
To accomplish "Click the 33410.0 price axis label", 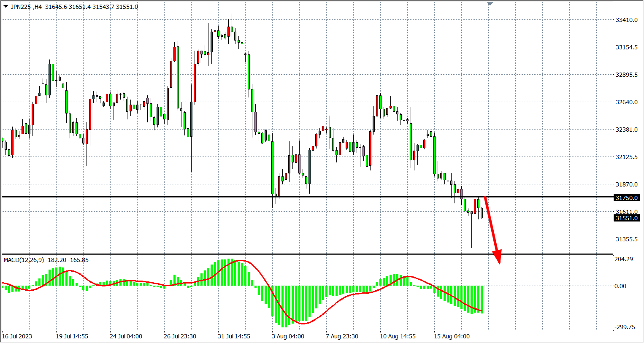I will coord(626,20).
